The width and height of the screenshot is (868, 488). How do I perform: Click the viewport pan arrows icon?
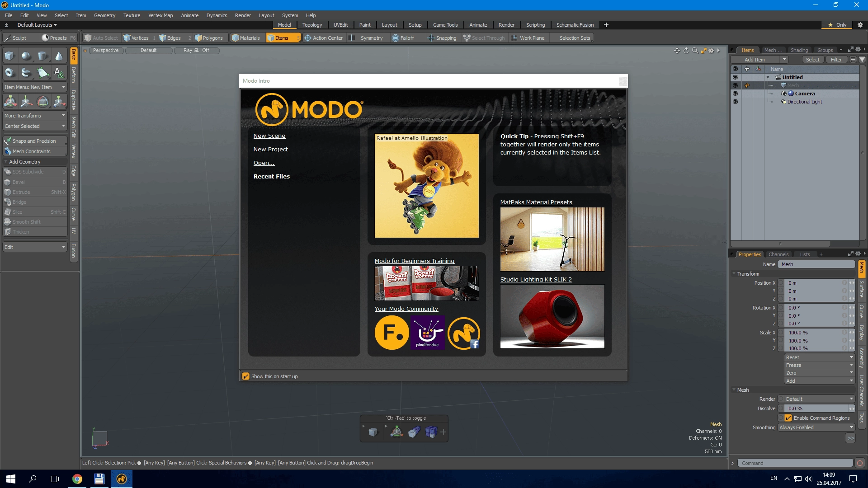(677, 51)
